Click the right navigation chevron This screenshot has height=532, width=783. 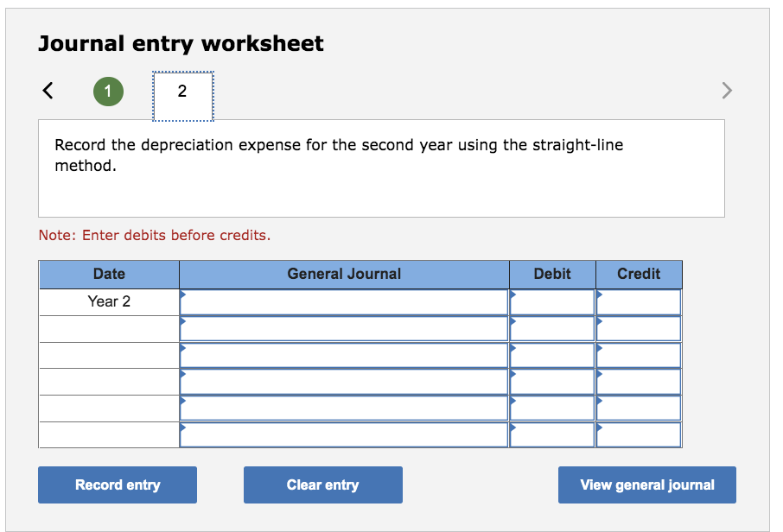727,90
